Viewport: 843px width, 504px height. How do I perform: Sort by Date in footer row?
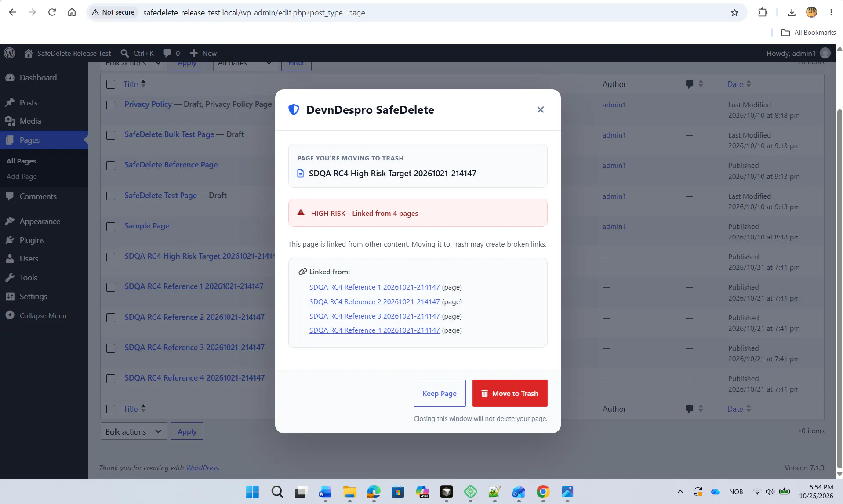coord(739,409)
